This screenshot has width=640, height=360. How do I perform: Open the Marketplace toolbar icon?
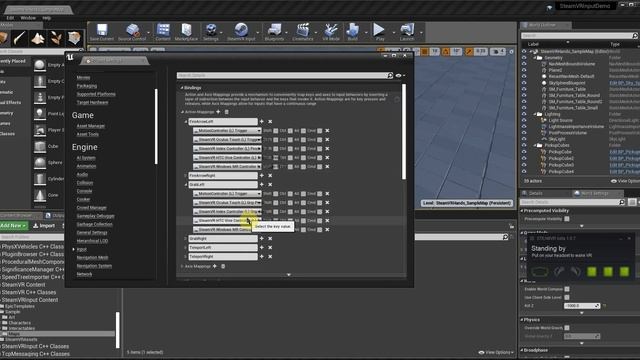coord(186,32)
